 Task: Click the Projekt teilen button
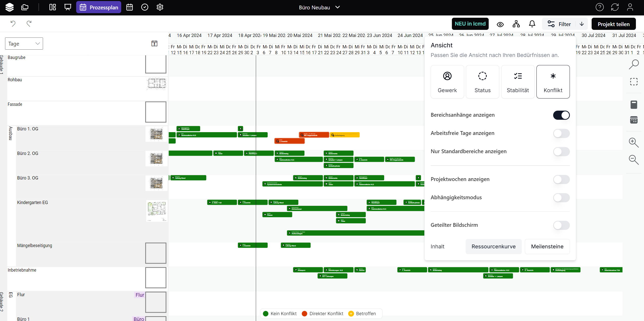pyautogui.click(x=613, y=24)
